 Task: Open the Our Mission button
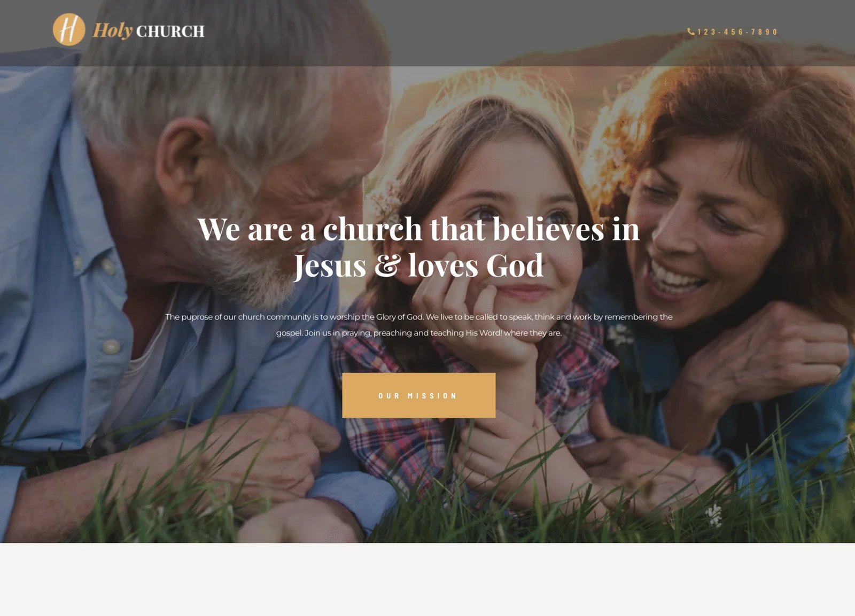pyautogui.click(x=418, y=395)
